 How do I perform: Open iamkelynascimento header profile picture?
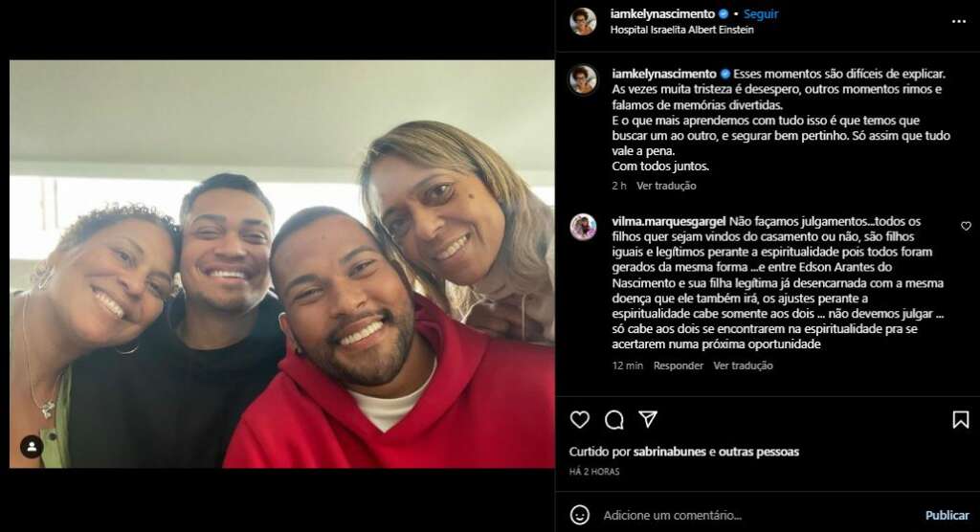tap(583, 21)
